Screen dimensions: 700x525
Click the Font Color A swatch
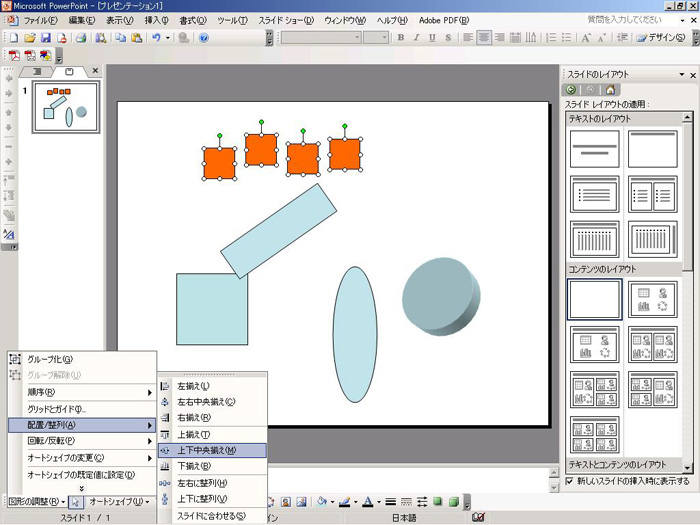coord(368,502)
